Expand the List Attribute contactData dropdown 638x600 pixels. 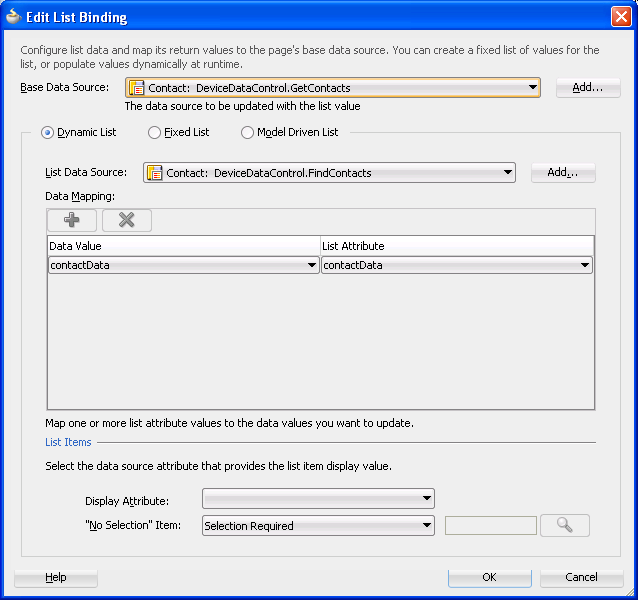[x=457, y=265]
